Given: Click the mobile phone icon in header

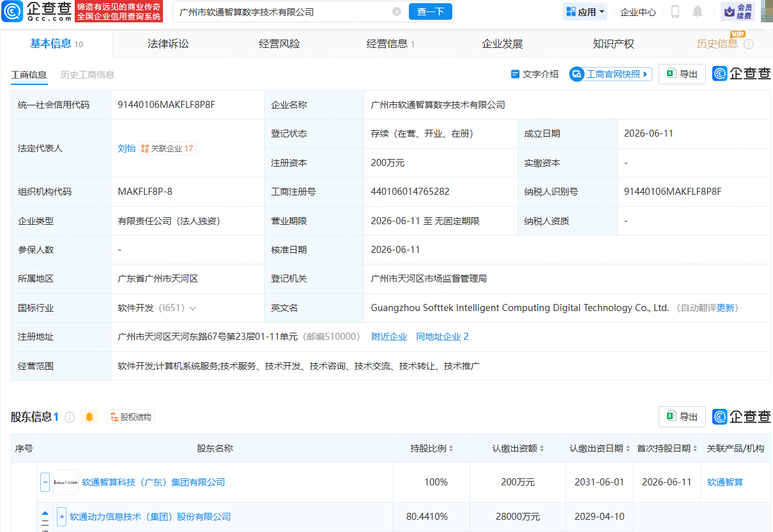Looking at the screenshot, I should click(675, 11).
